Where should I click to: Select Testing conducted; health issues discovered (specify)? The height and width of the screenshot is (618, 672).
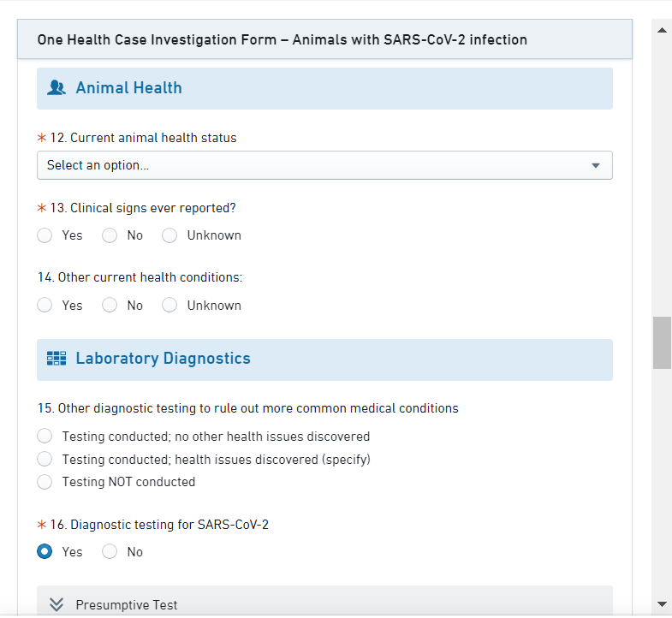pyautogui.click(x=45, y=460)
